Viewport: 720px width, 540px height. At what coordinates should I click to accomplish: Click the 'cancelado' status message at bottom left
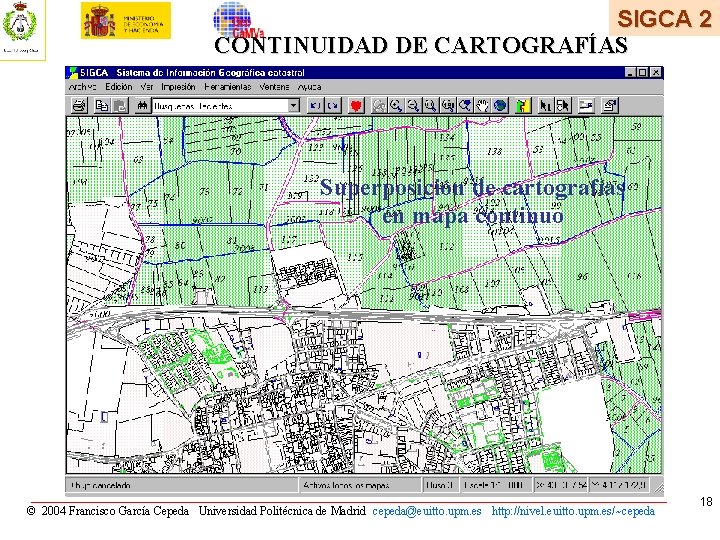coord(101,485)
